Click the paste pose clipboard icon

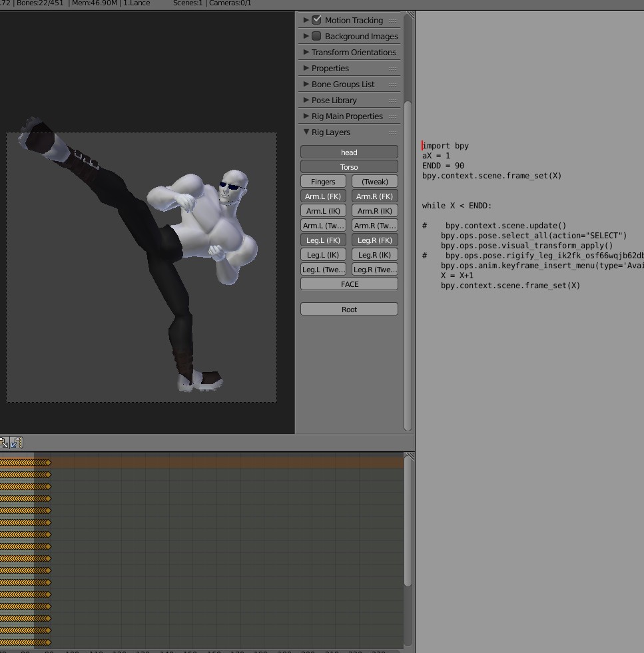(16, 443)
